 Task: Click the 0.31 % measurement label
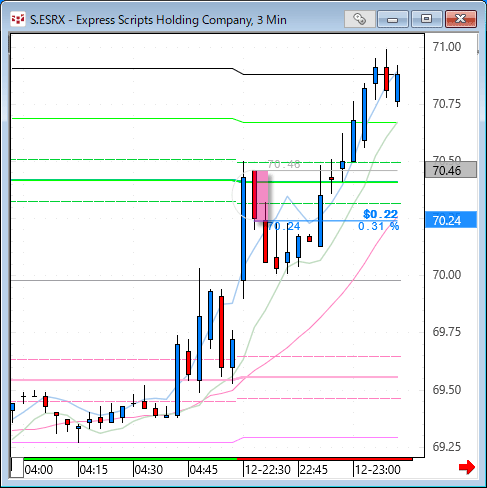coord(379,226)
